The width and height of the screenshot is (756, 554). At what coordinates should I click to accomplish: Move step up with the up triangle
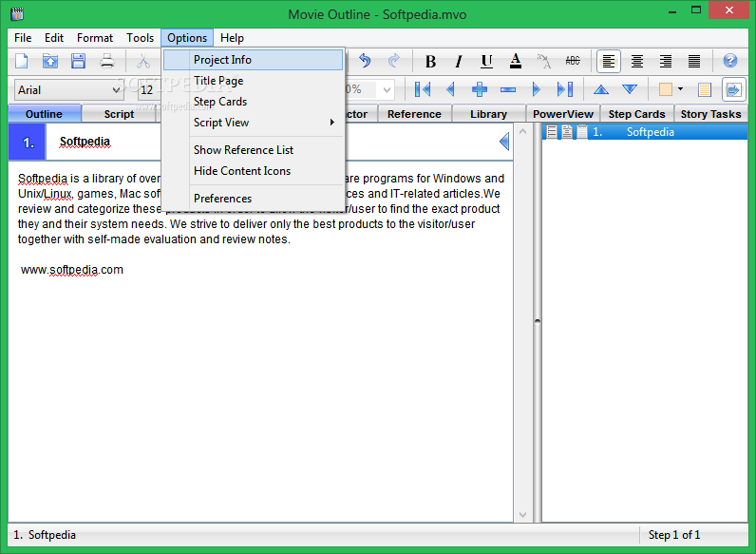(601, 89)
